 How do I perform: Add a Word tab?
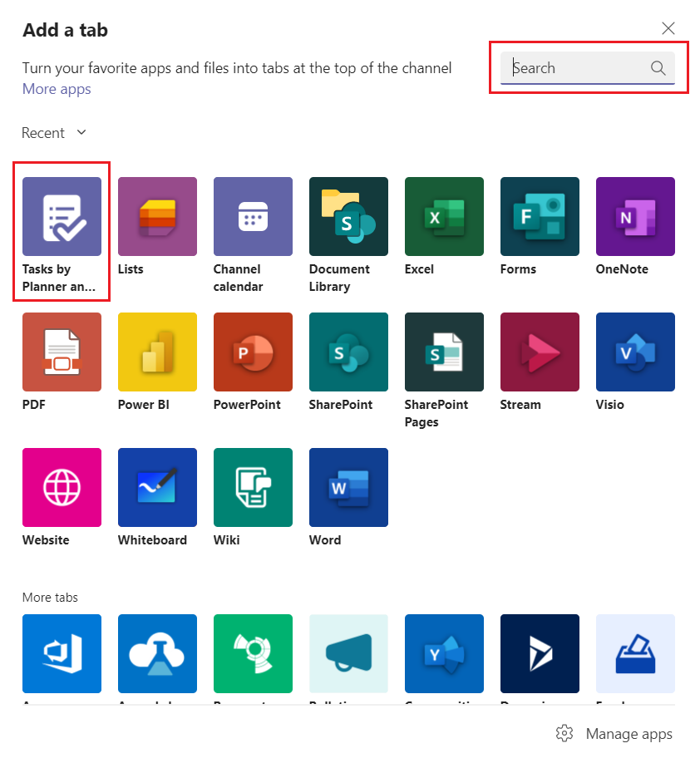point(348,487)
